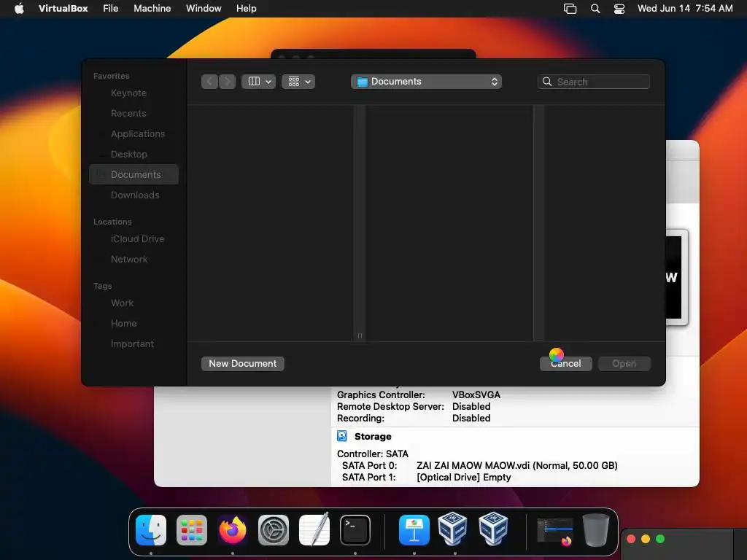
Task: Open System Settings from the dock
Action: tap(274, 530)
